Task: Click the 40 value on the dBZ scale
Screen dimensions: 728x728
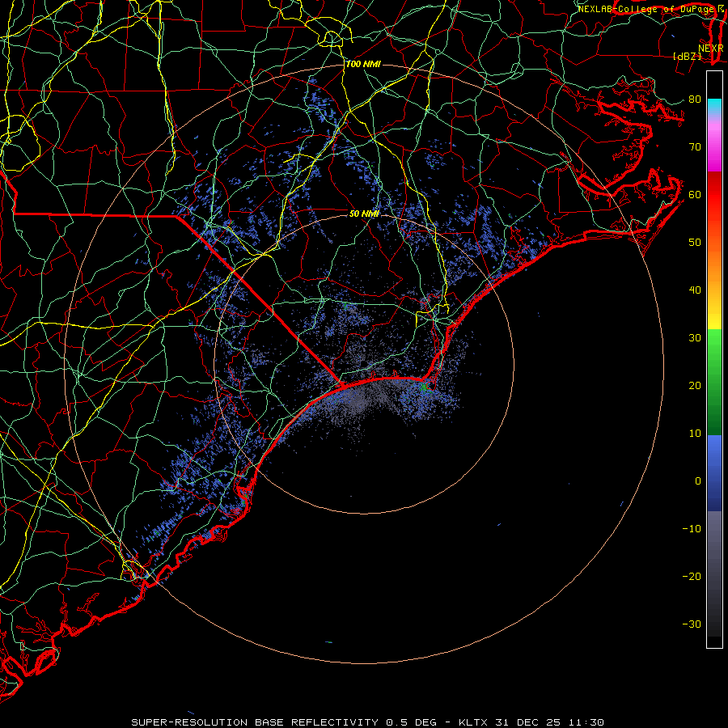Action: click(x=695, y=290)
